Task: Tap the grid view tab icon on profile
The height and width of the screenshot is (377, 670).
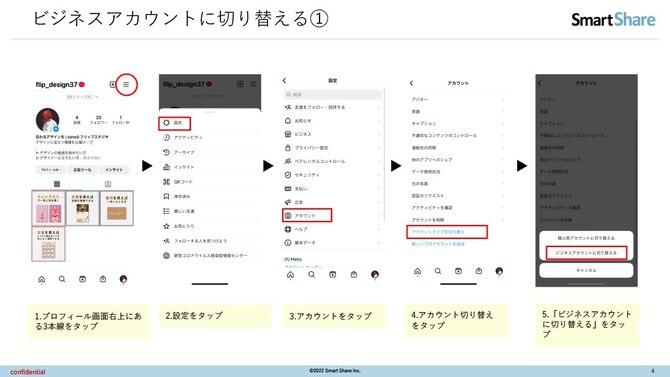Action: click(x=57, y=184)
